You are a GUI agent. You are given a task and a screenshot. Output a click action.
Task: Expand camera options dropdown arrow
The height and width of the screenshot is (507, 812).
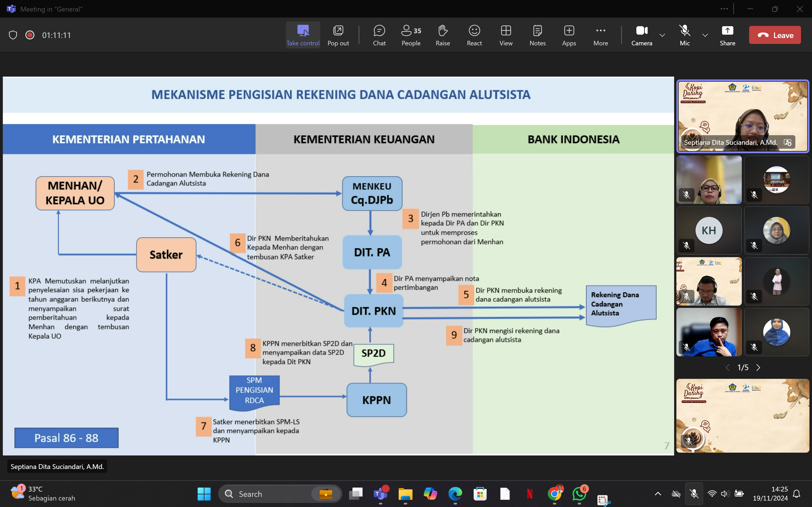(x=662, y=35)
